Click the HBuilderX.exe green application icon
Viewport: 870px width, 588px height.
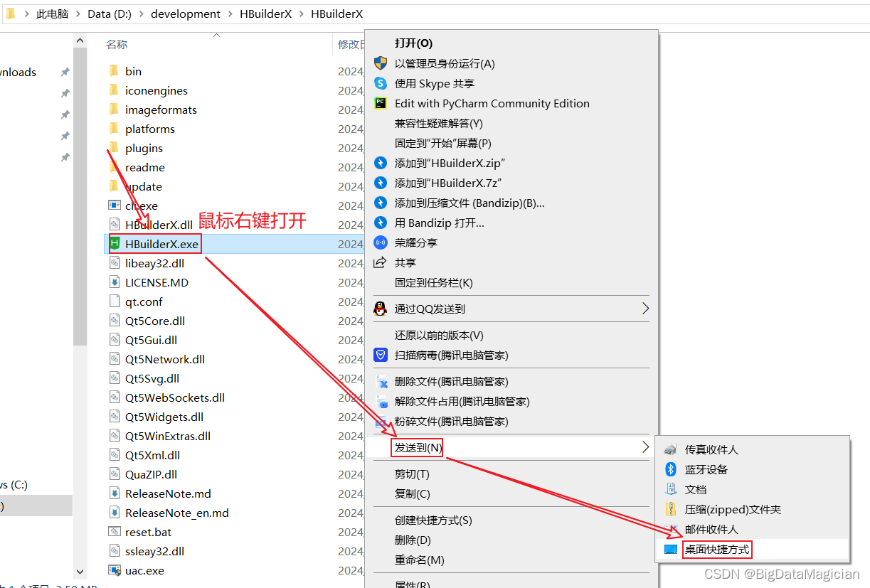tap(115, 244)
